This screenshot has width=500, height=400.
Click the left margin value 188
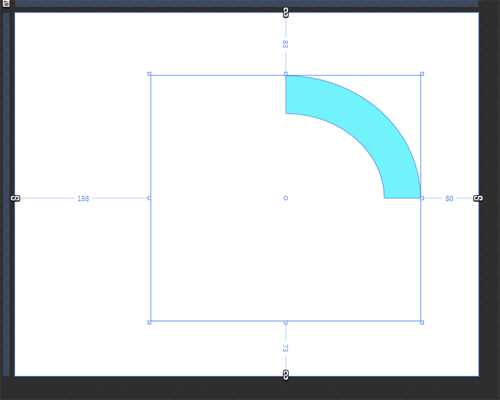(83, 199)
